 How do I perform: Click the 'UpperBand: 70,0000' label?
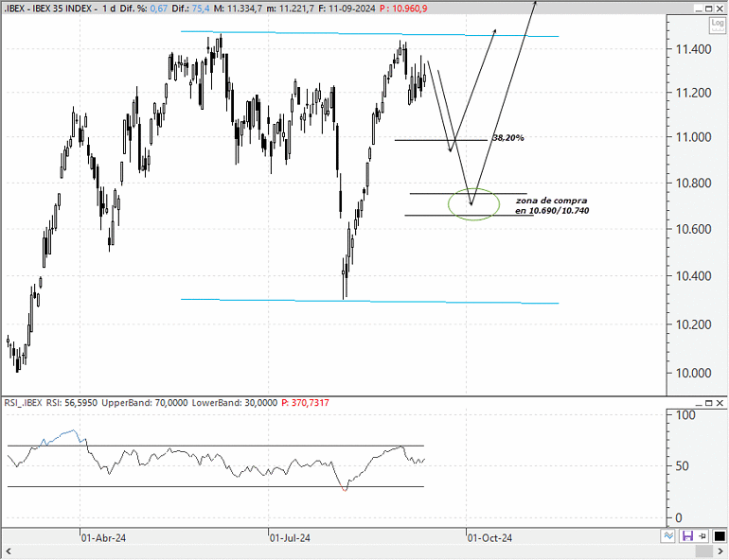tap(145, 403)
